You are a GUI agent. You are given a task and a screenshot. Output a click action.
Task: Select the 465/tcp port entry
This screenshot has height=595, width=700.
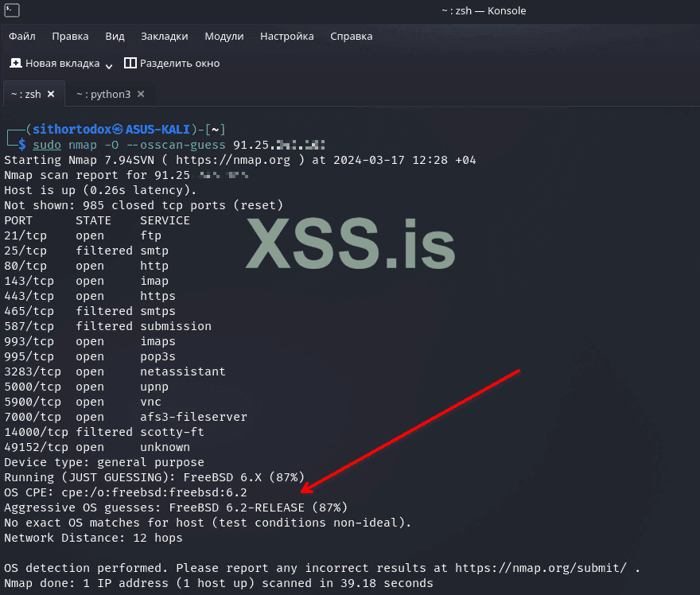pos(29,311)
